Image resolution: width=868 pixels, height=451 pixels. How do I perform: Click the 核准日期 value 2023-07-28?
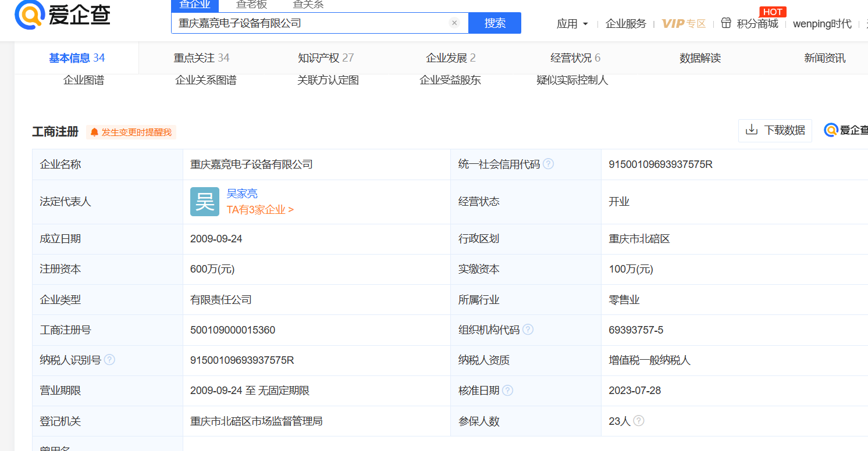[x=635, y=391]
